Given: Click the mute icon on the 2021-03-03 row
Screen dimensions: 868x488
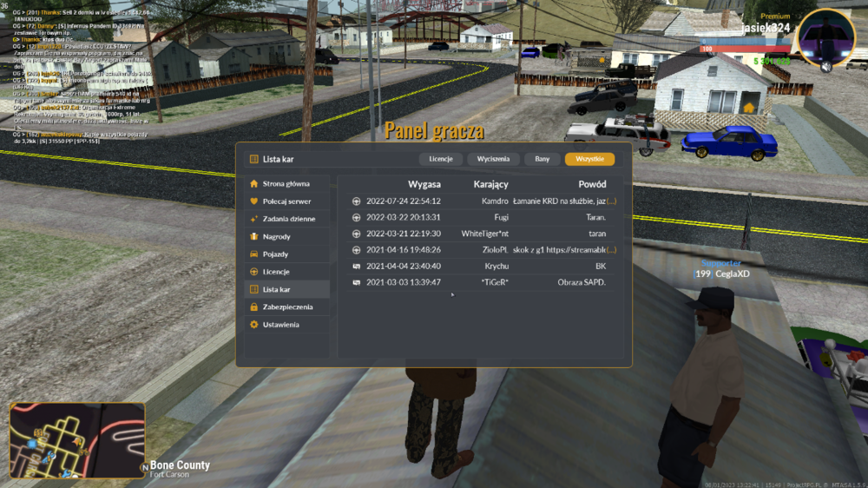Looking at the screenshot, I should (x=357, y=282).
